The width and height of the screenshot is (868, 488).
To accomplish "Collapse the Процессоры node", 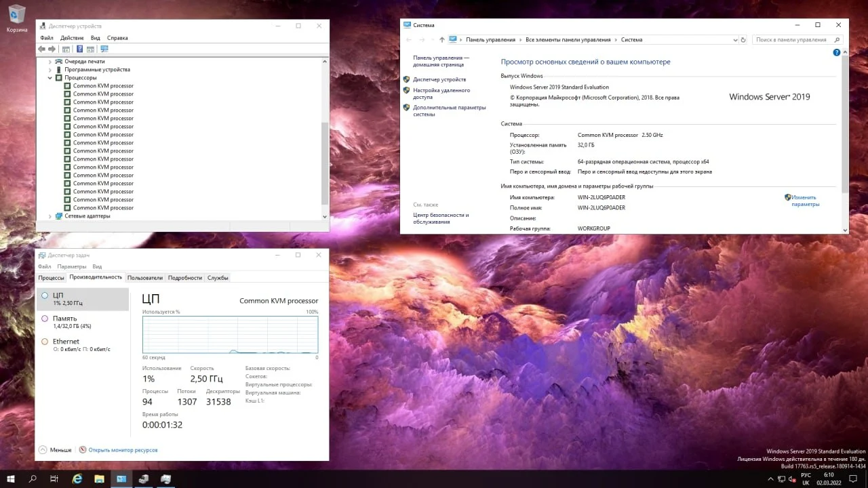I will click(50, 77).
